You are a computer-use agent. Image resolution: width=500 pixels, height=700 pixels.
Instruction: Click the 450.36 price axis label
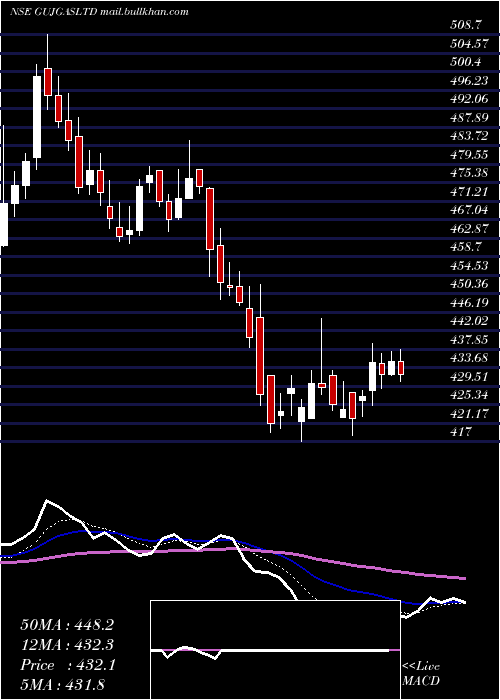coord(469,283)
